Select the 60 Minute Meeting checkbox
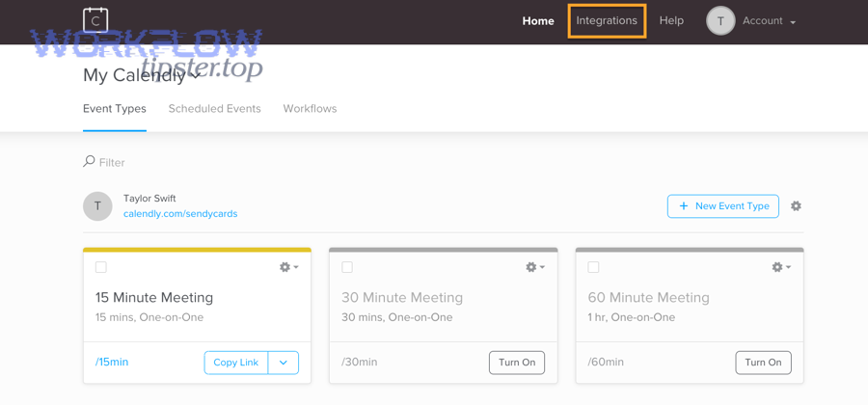 [593, 267]
